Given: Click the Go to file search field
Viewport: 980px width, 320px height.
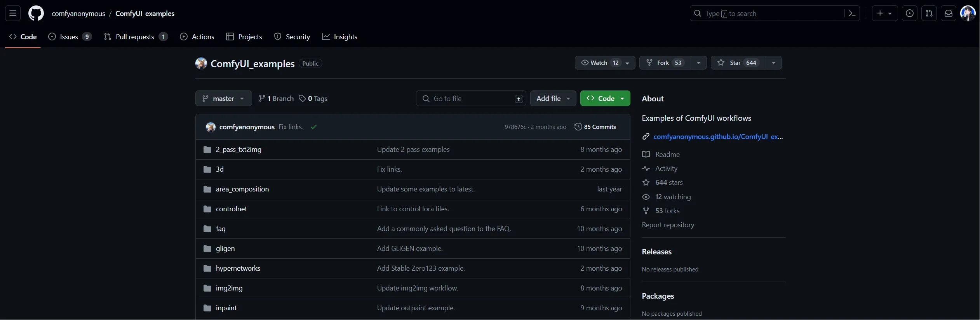Looking at the screenshot, I should coord(470,99).
